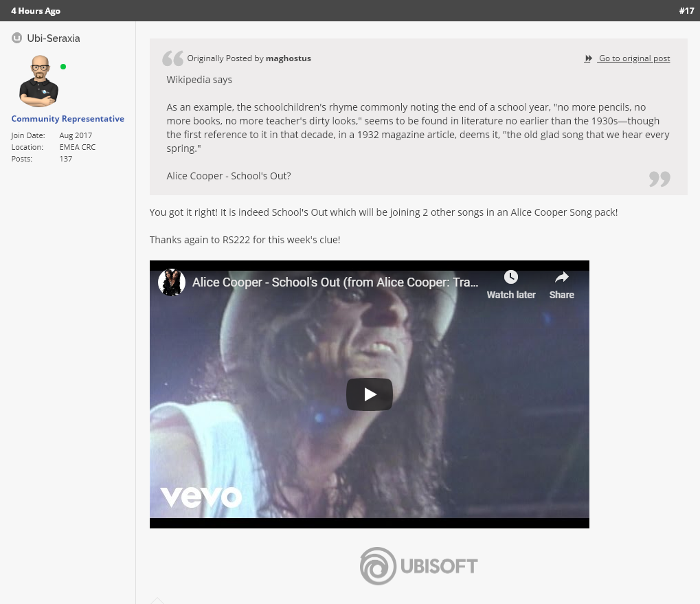
Task: Click the 'Wikipedia says' quoted line
Action: pos(199,80)
